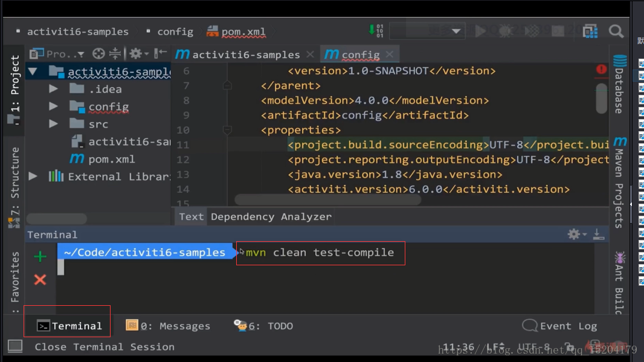The image size is (644, 362).
Task: Click the collapse all icon in Project panel
Action: [115, 53]
